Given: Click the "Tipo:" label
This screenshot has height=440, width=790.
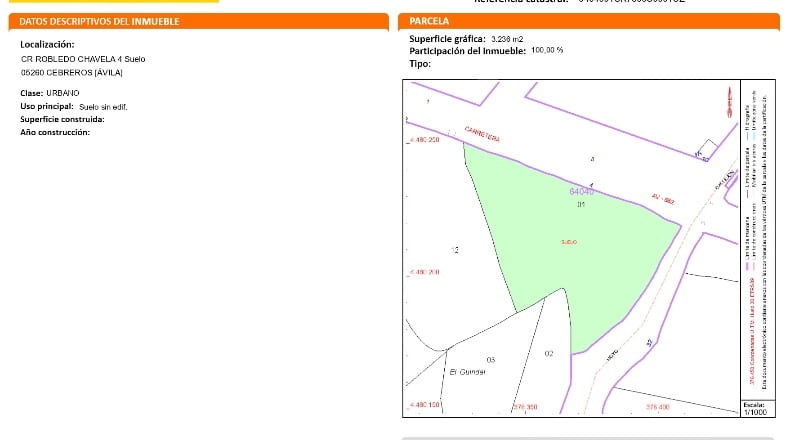Looking at the screenshot, I should coord(420,64).
